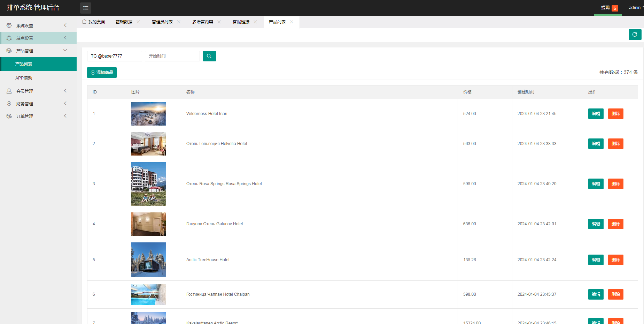
Task: Expand the 财务管理 menu chevron
Action: (65, 104)
